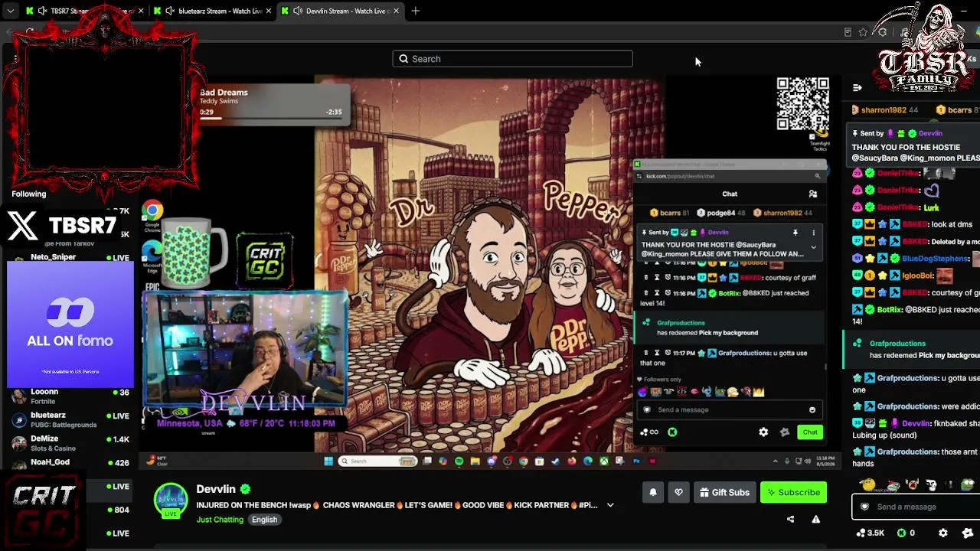Open the browser tab search dropdown
Screen dimensions: 980x551
click(x=10, y=11)
